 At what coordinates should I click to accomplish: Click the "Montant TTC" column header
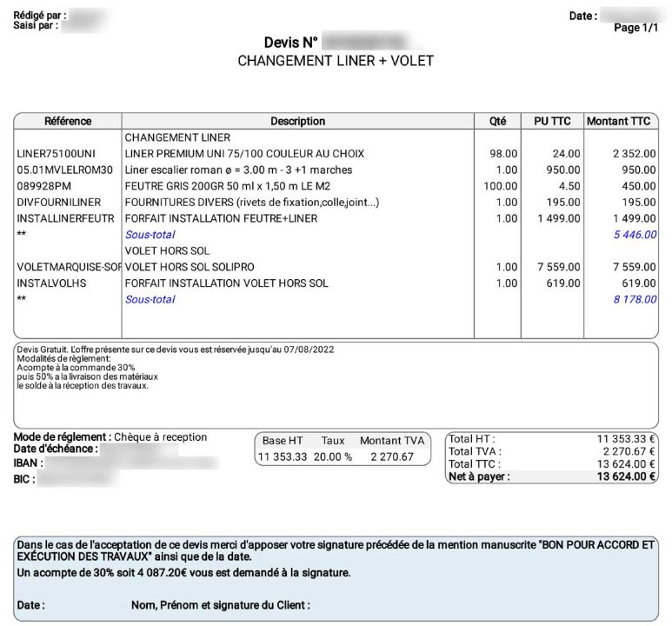(618, 122)
